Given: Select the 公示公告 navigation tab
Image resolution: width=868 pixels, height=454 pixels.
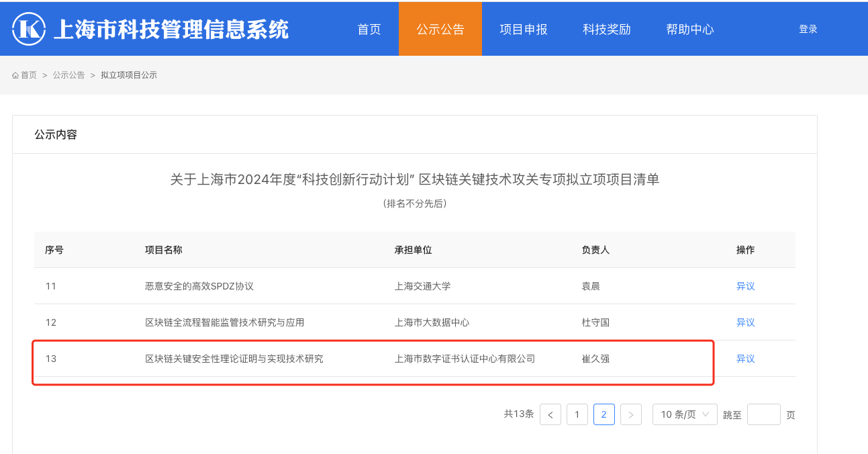Looking at the screenshot, I should (440, 29).
